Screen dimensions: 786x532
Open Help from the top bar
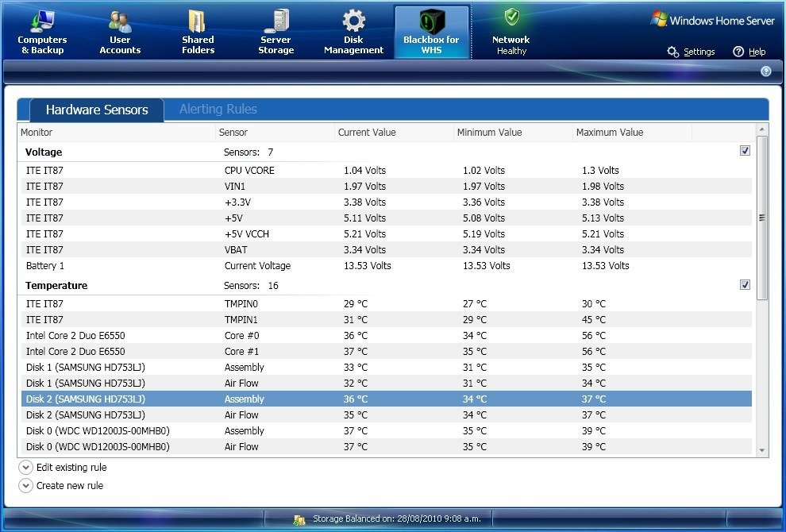(x=749, y=52)
